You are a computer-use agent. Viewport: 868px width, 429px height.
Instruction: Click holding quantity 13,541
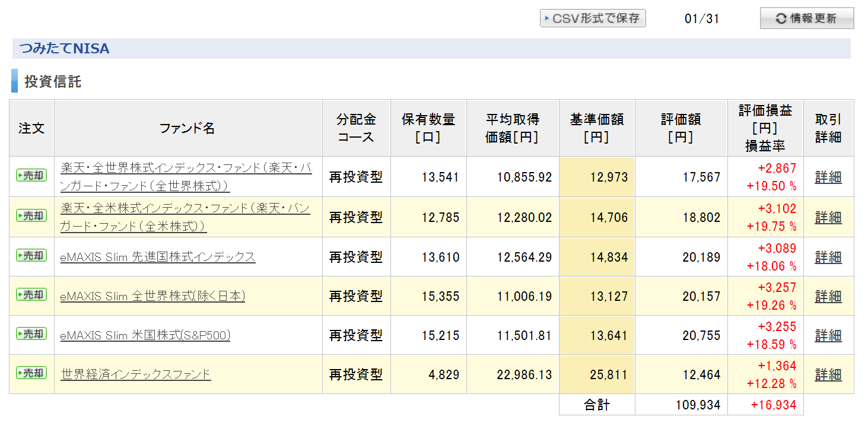[x=440, y=177]
